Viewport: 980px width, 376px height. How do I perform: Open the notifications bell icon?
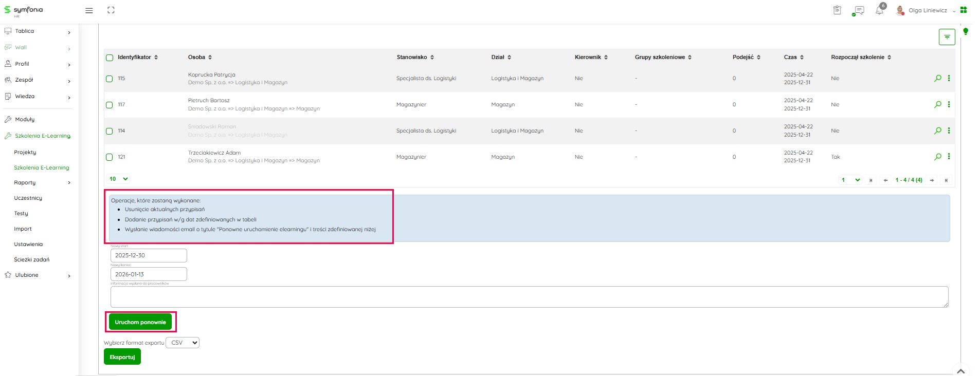pos(879,10)
